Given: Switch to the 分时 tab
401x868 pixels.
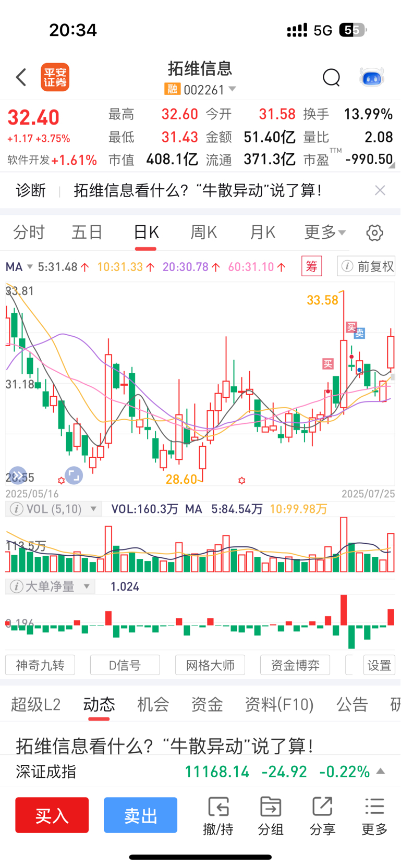Looking at the screenshot, I should [x=29, y=233].
